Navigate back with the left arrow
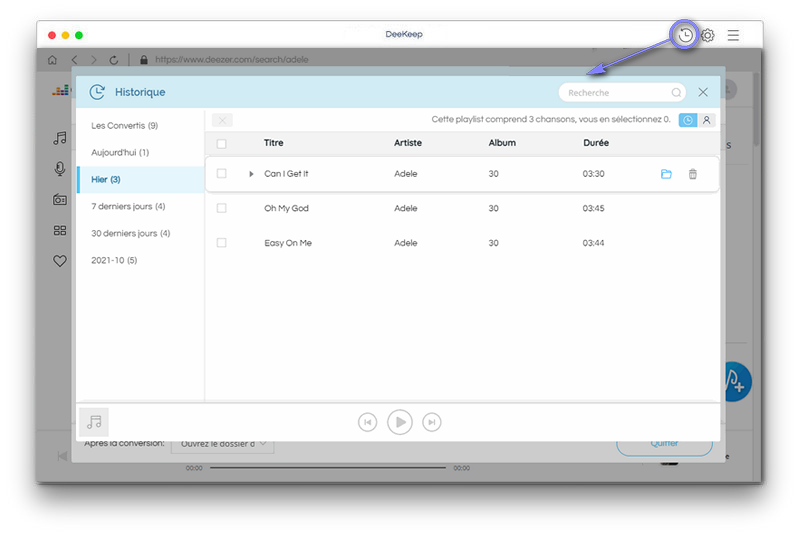The image size is (800, 536). click(x=74, y=60)
